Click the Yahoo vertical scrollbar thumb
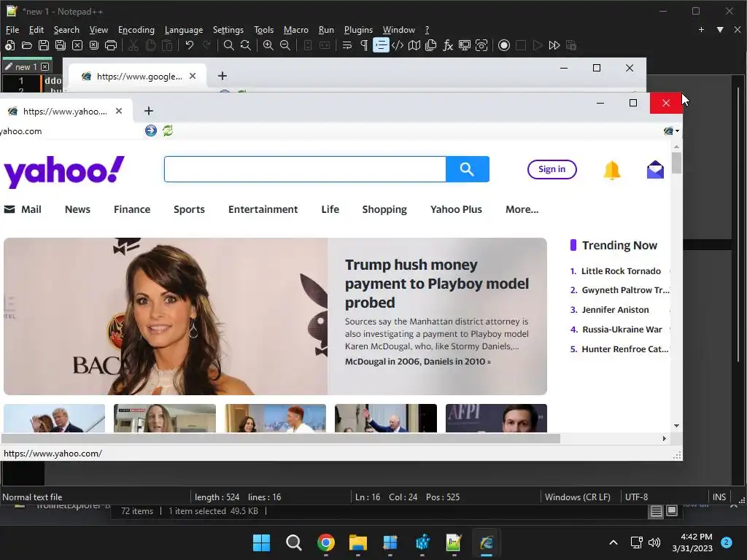Image resolution: width=747 pixels, height=560 pixels. click(676, 163)
